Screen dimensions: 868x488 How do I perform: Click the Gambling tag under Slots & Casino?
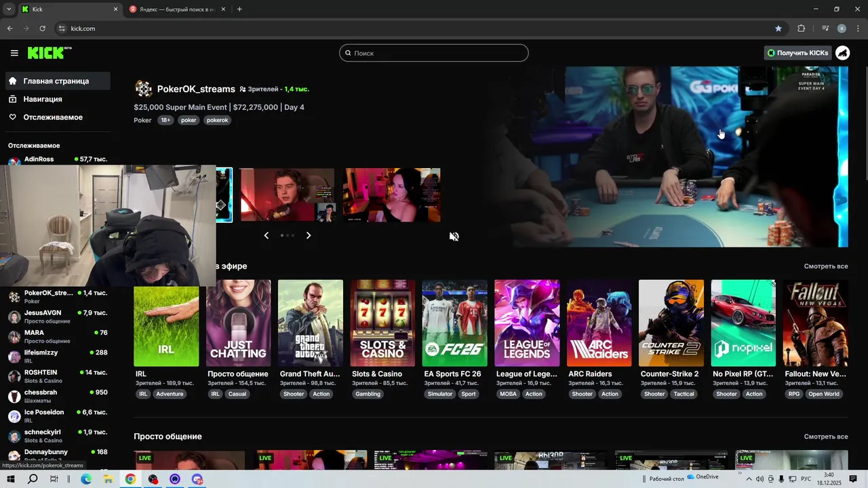click(368, 394)
